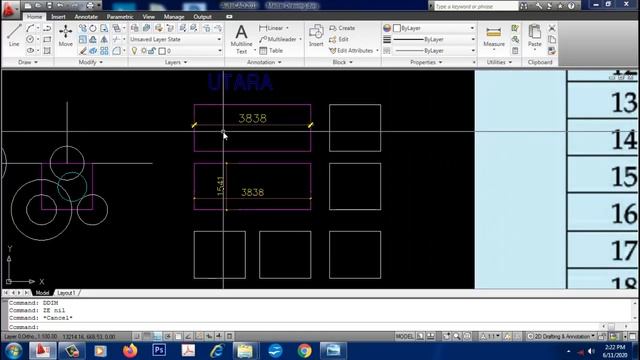Click the Help question mark icon
The image size is (640, 360).
point(571,6)
